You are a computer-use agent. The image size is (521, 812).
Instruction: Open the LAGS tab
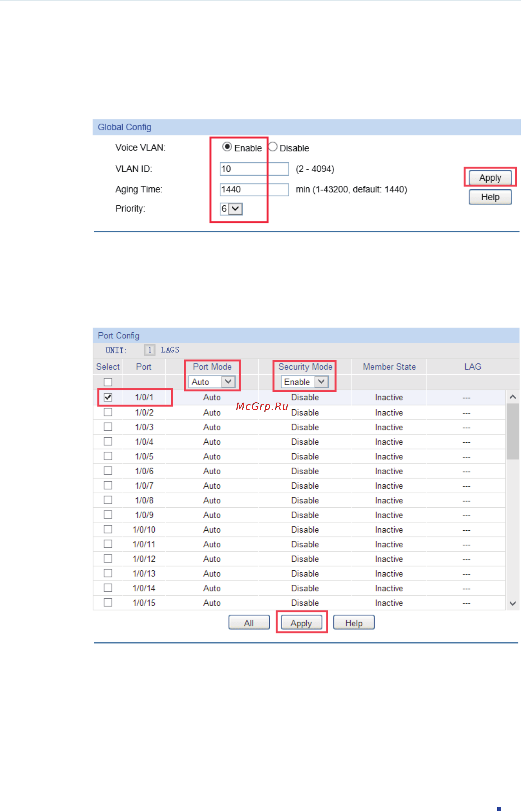170,350
